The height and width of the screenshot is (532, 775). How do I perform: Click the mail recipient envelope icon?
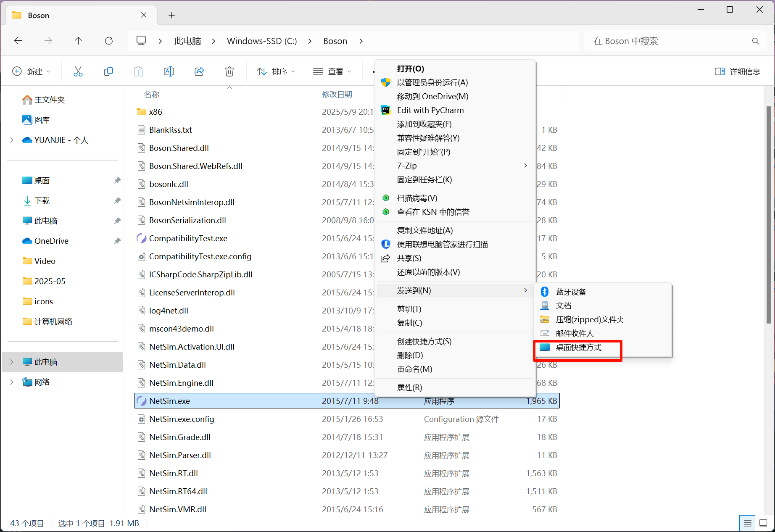(545, 333)
